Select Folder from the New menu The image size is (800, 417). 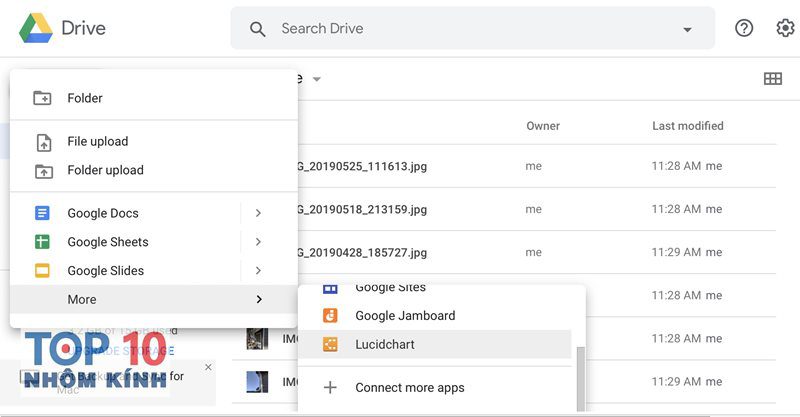(x=154, y=97)
